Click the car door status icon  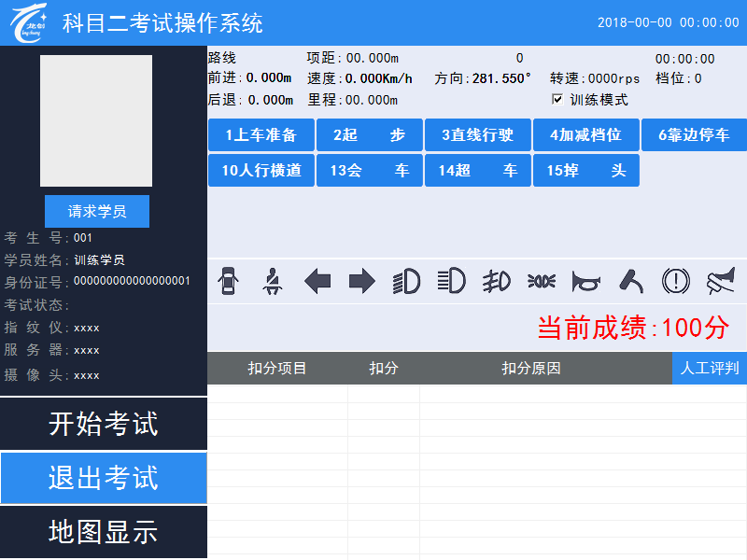pyautogui.click(x=228, y=281)
